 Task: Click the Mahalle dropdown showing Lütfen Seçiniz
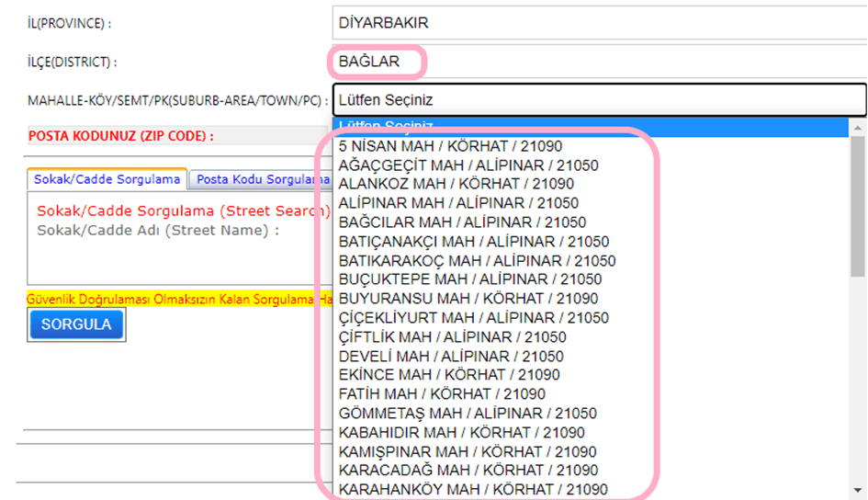point(599,99)
